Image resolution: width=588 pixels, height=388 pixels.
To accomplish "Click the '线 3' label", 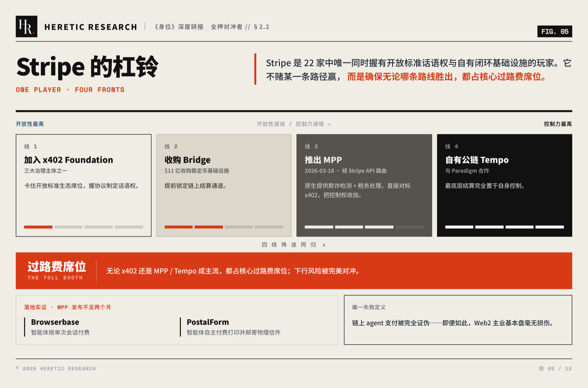I will [311, 146].
